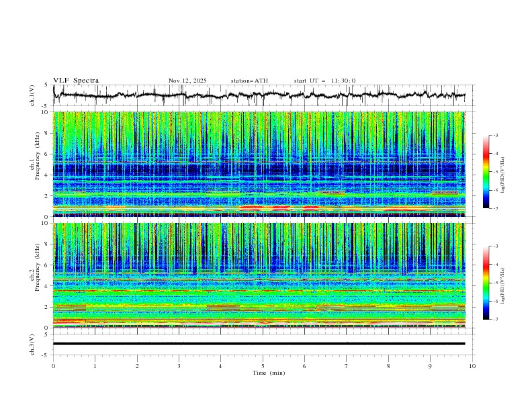532x411 pixels.
Task: Click the "2" kHz tick on ch.1 frequency axis
Action: (x=47, y=195)
